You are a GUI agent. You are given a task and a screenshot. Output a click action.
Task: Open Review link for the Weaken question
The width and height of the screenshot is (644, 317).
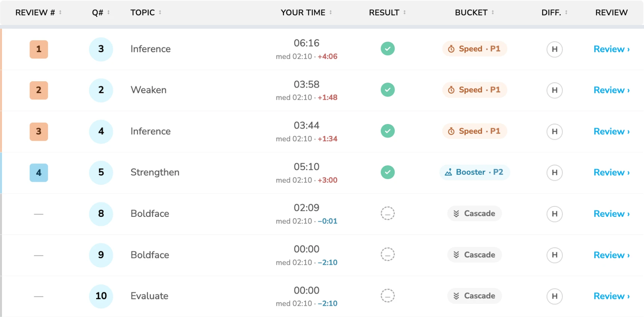click(611, 90)
